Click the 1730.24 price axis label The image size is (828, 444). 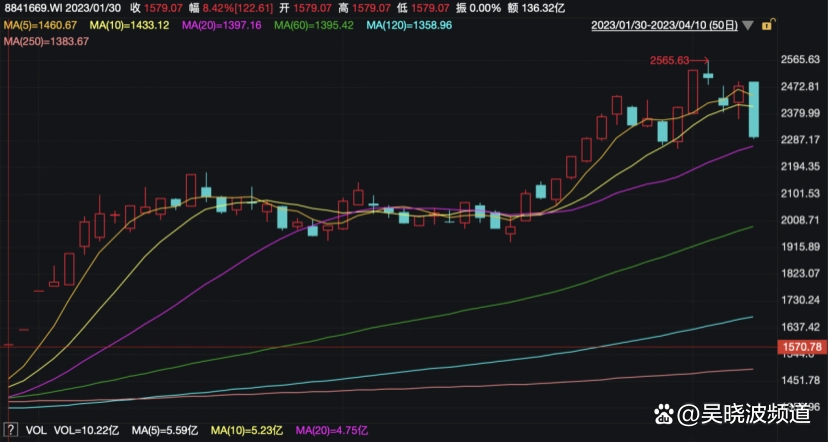800,300
